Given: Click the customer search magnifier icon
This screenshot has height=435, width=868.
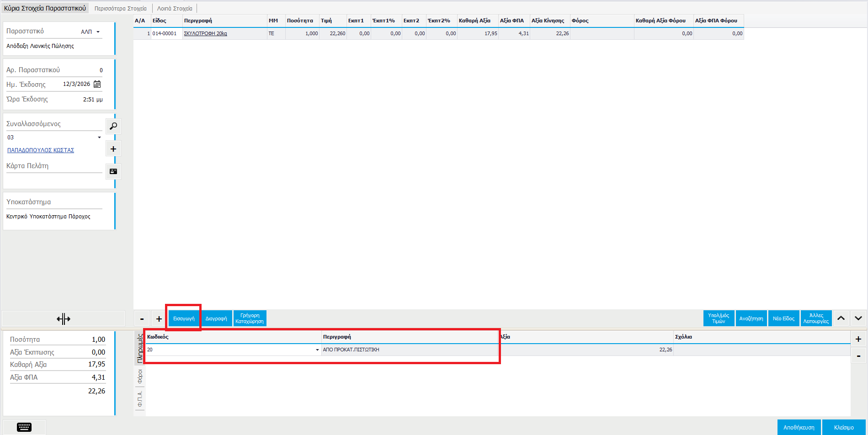Looking at the screenshot, I should tap(113, 126).
